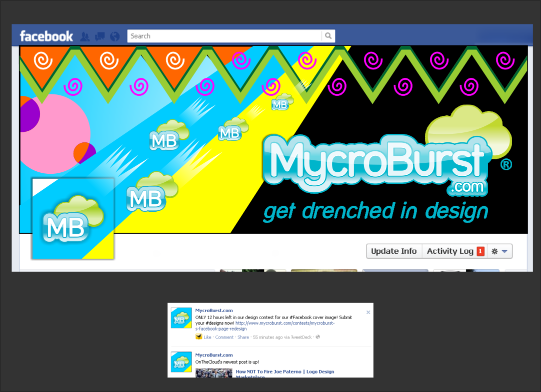Open the MB profile picture on cover
Image resolution: width=541 pixels, height=392 pixels.
pyautogui.click(x=73, y=219)
